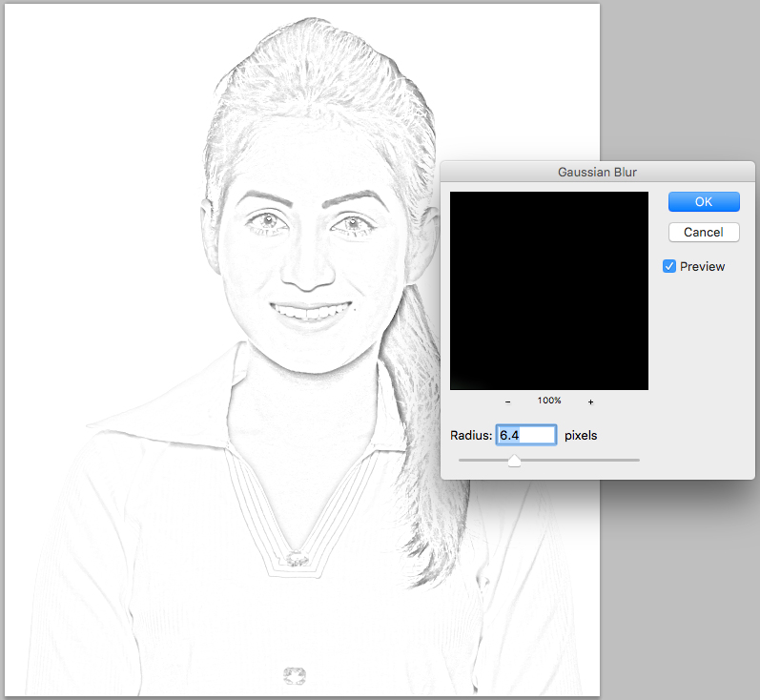Click the slider track right of handle
The image size is (760, 700).
tap(582, 460)
